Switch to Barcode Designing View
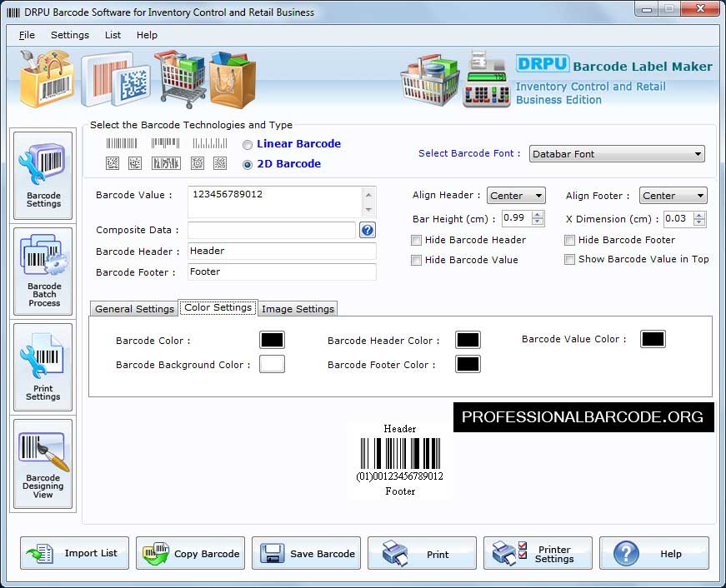The width and height of the screenshot is (726, 588). 43,464
